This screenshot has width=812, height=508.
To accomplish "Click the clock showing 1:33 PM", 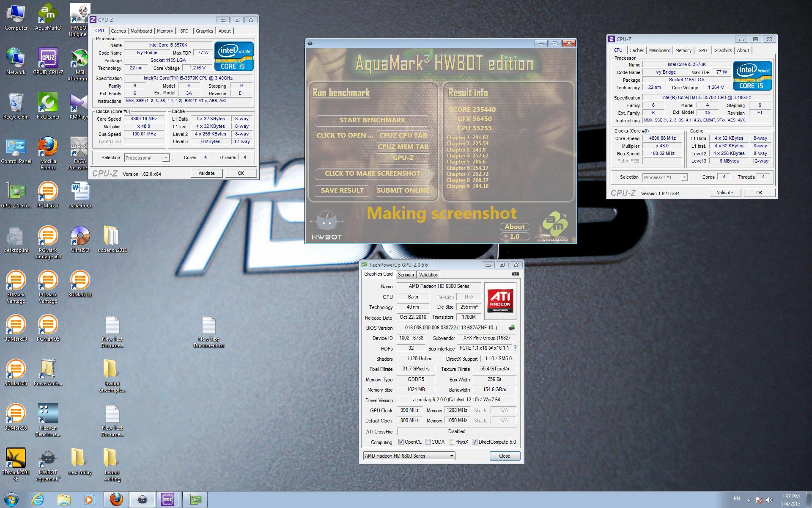I will (x=790, y=497).
